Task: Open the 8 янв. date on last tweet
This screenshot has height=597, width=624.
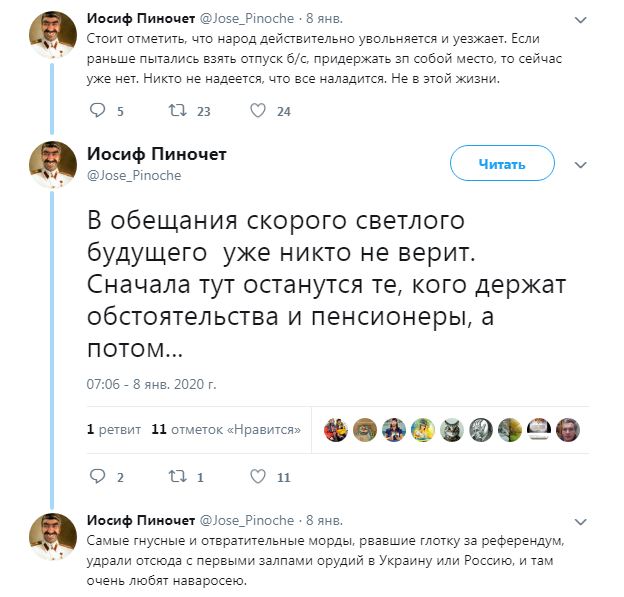Action: [x=324, y=521]
